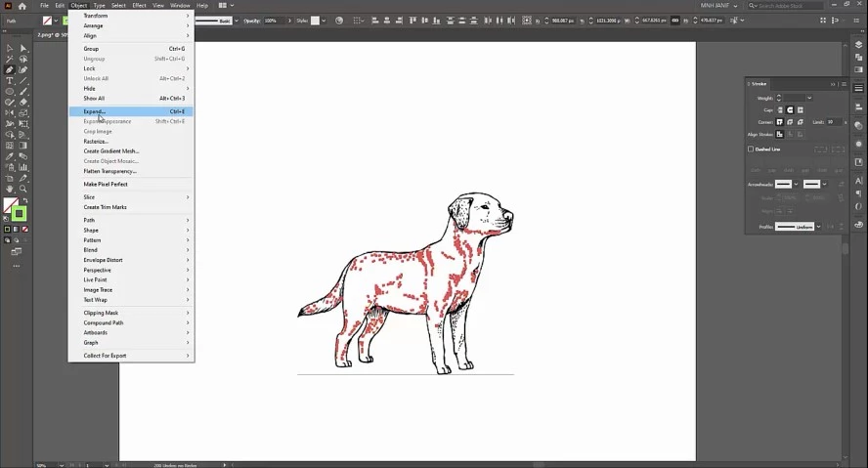Viewport: 868px width, 468px height.
Task: Select the Pen tool
Action: [x=10, y=70]
